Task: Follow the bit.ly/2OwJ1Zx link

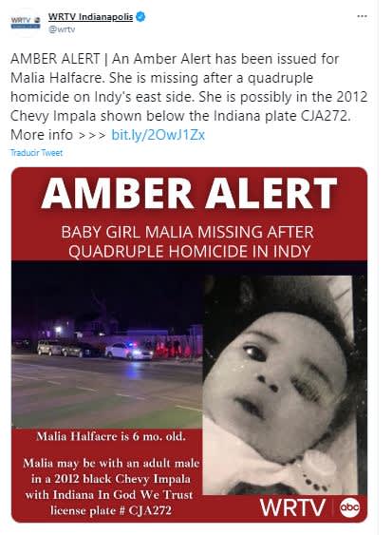Action: tap(159, 135)
